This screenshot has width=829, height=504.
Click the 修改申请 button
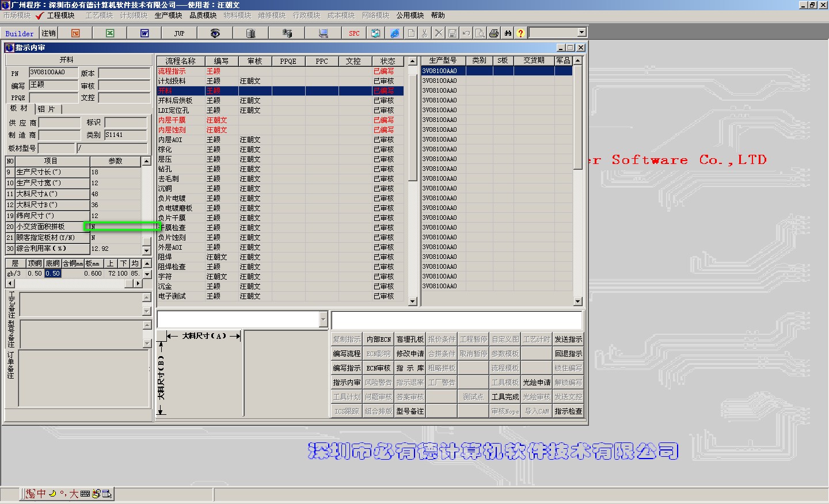coord(410,354)
